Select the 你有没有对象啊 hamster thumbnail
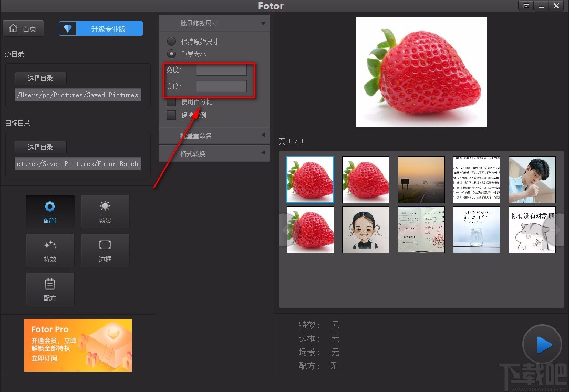The height and width of the screenshot is (392, 569). 532,230
